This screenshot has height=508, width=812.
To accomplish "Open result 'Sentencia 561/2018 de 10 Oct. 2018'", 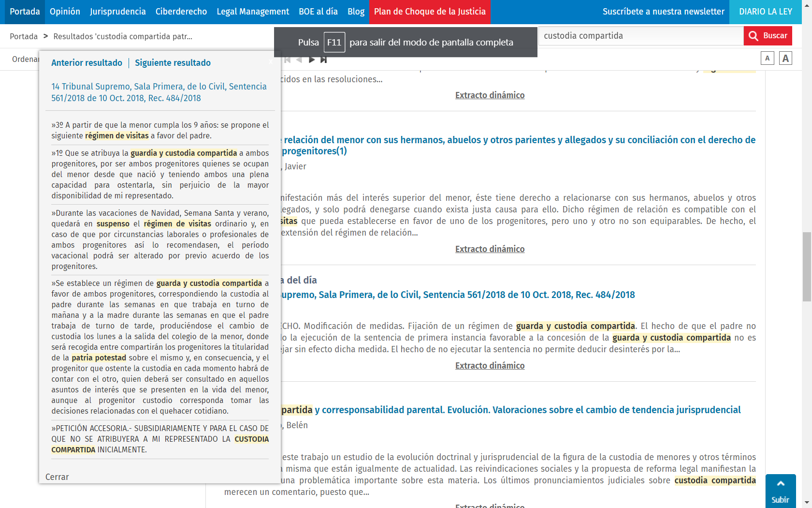I will pos(458,295).
